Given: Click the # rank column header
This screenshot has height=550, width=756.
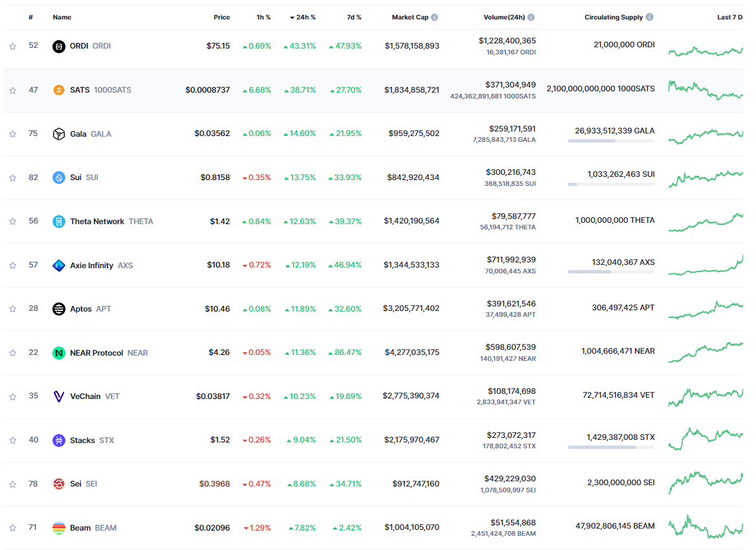Looking at the screenshot, I should point(30,17).
